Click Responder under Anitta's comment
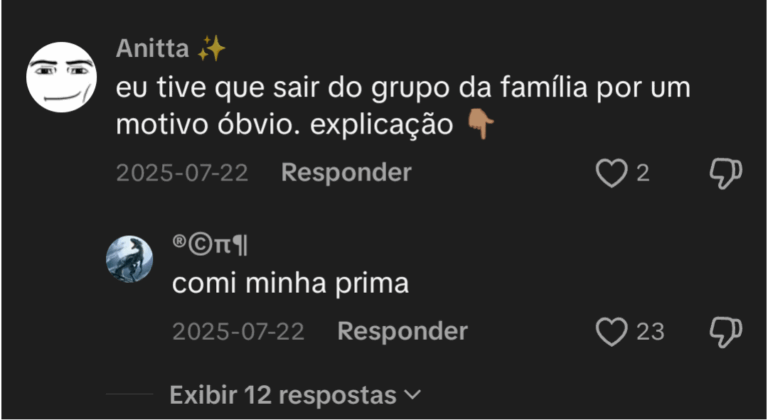Viewport: 768px width, 420px height. click(346, 173)
